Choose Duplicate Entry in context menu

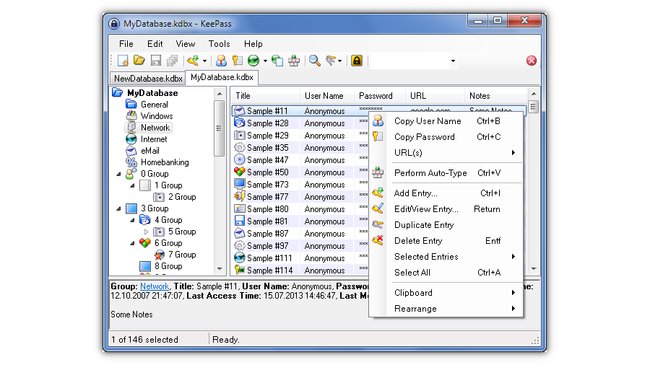click(446, 225)
